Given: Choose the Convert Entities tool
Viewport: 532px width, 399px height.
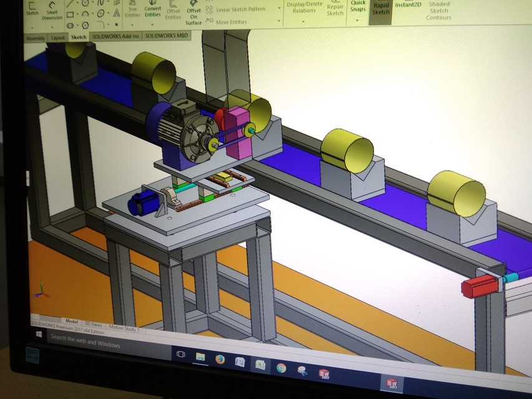Looking at the screenshot, I should click(153, 9).
